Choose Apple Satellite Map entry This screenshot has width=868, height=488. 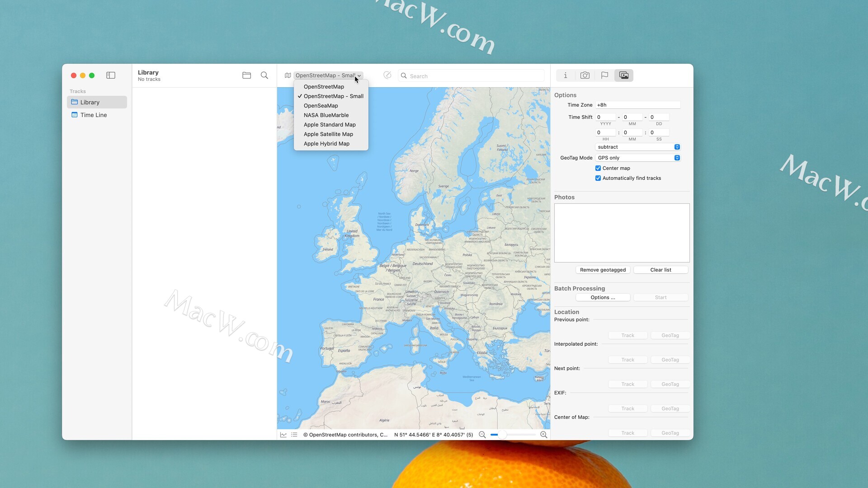[331, 134]
